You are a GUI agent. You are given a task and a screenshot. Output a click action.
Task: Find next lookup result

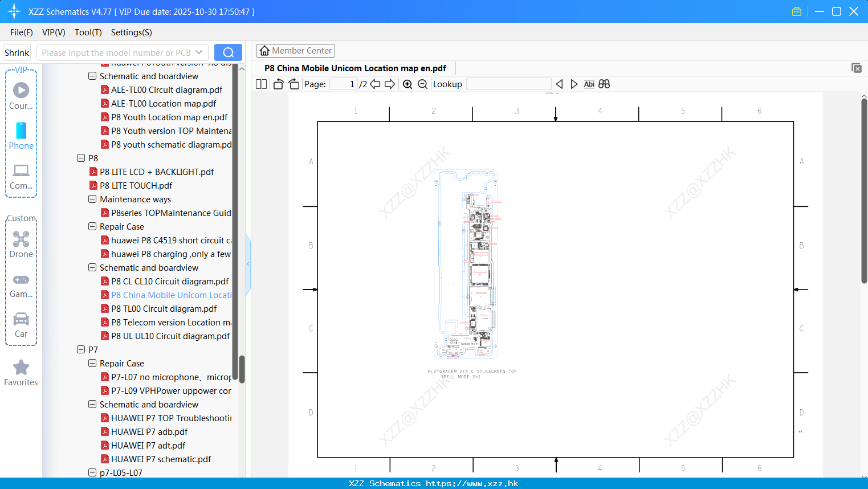click(574, 84)
